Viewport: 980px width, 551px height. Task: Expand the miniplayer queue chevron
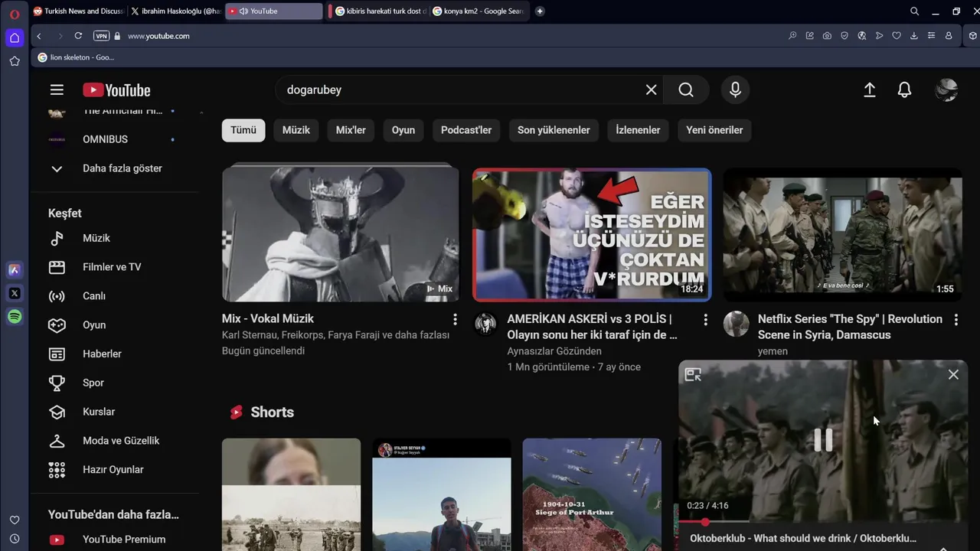943,547
